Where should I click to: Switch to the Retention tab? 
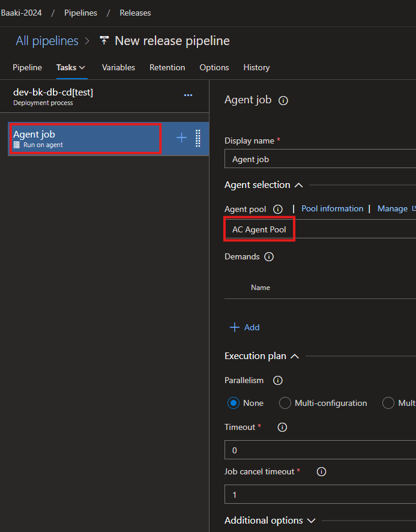[x=167, y=67]
